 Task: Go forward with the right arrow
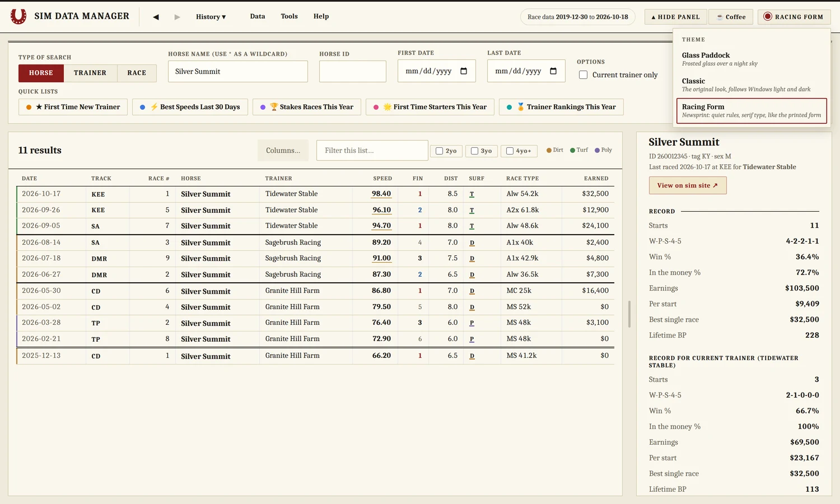(x=177, y=17)
